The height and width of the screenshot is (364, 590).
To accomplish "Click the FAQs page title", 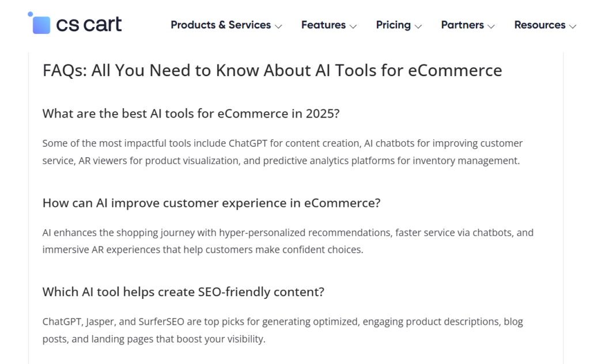I will click(271, 70).
